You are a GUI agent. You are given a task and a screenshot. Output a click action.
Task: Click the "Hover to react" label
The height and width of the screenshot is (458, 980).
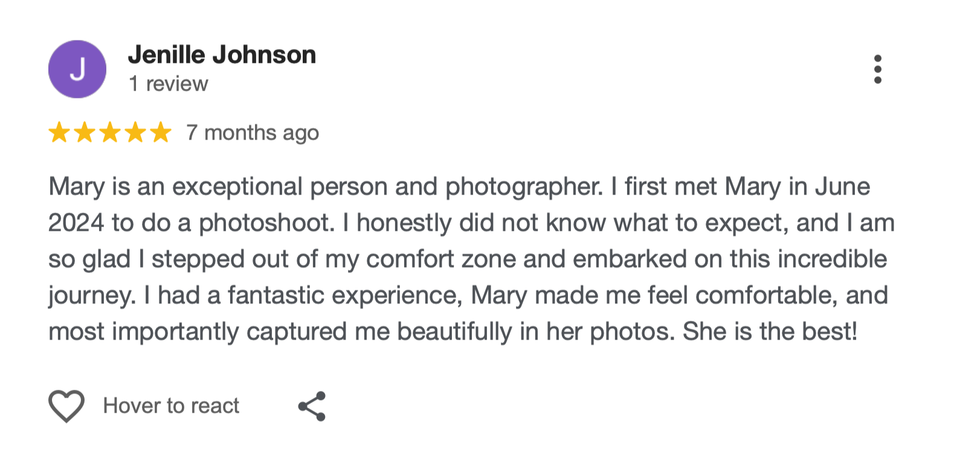coord(171,405)
